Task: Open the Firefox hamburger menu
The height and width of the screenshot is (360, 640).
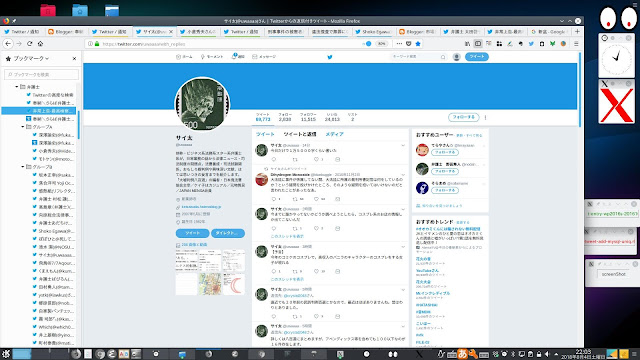Action: pyautogui.click(x=576, y=44)
